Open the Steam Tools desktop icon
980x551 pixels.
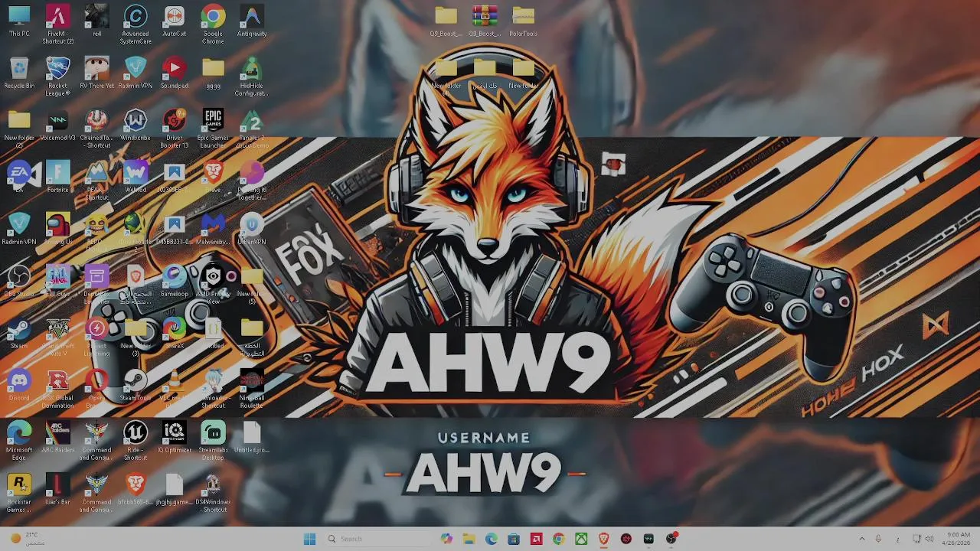pos(136,386)
